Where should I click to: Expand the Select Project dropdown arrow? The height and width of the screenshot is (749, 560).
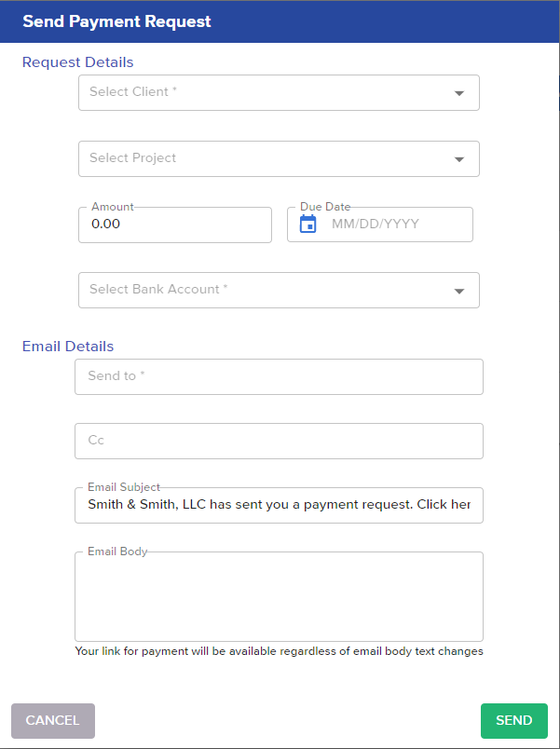click(459, 159)
